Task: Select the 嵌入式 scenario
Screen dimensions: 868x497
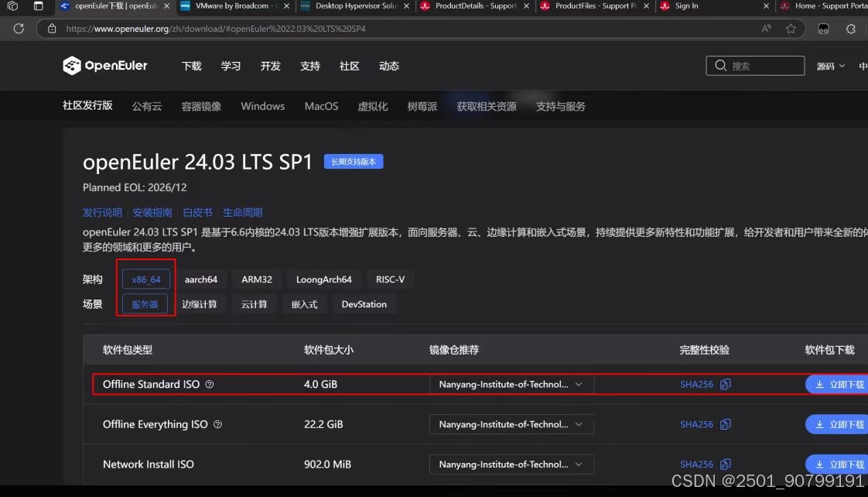Action: 305,304
